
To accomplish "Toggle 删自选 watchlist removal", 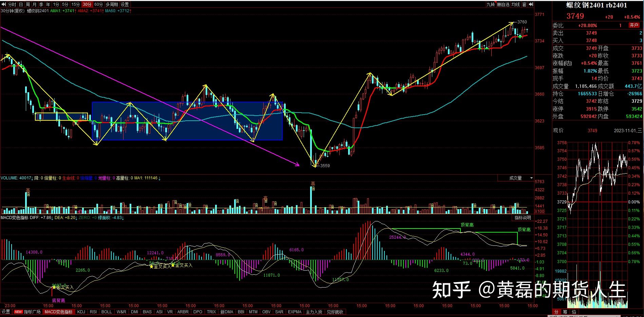I will [503, 4].
